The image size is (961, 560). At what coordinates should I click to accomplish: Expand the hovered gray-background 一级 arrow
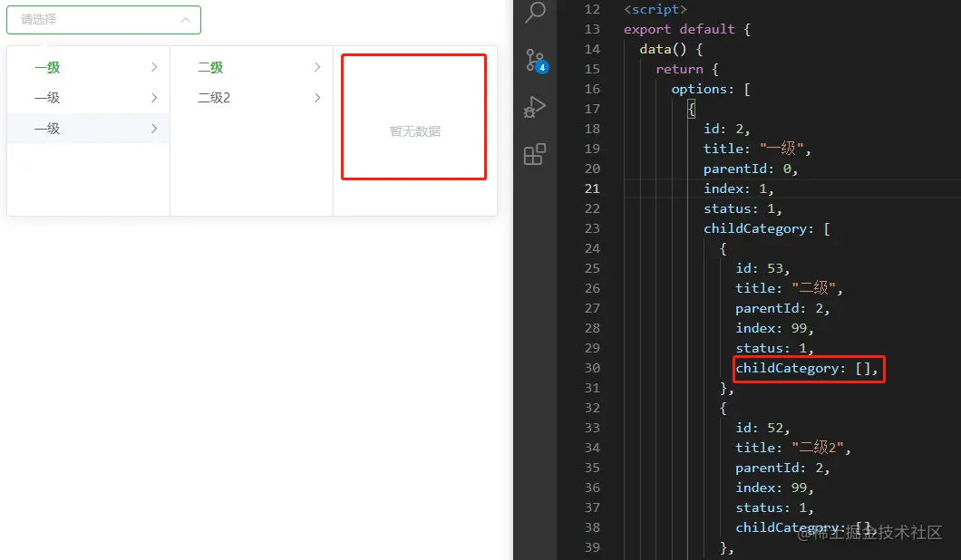coord(154,128)
